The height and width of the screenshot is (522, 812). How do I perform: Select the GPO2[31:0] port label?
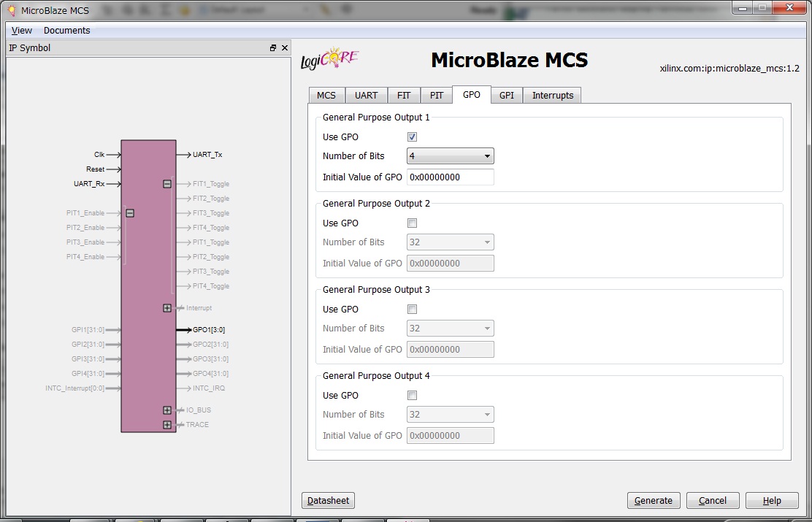click(210, 345)
